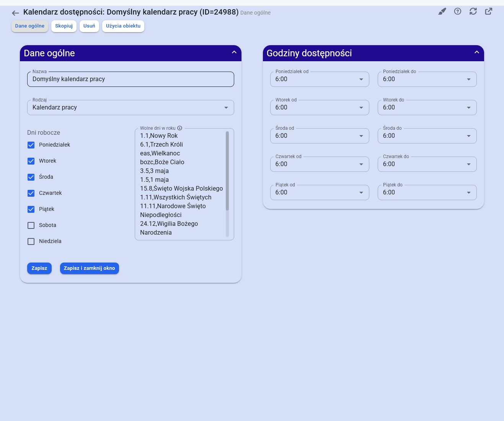The height and width of the screenshot is (421, 504).
Task: Click the info icon beside Wolne dni w roku
Action: click(179, 128)
